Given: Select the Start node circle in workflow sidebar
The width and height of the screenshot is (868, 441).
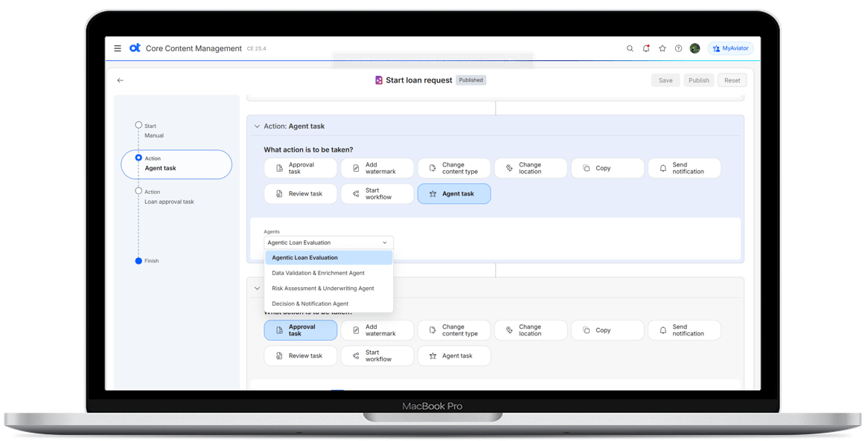Looking at the screenshot, I should (x=138, y=125).
